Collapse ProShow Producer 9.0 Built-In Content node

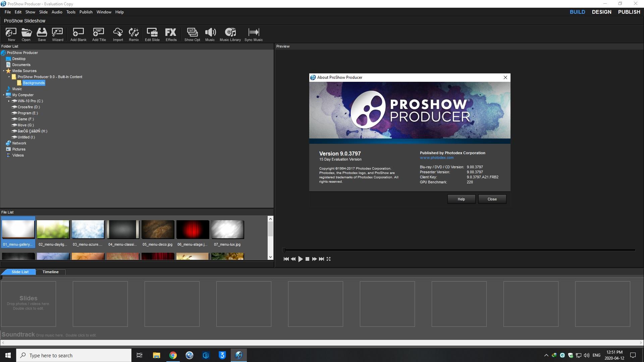(x=9, y=77)
